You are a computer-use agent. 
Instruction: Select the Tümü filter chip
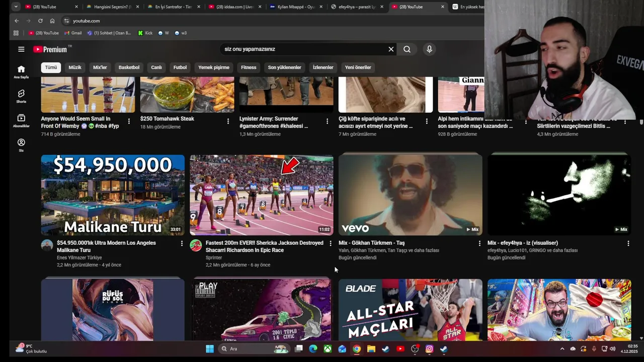coord(51,67)
